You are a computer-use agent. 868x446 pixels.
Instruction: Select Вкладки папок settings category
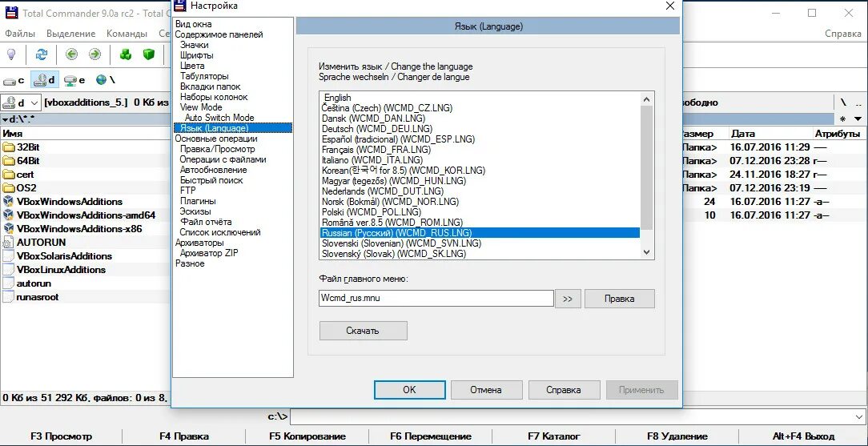tap(211, 86)
